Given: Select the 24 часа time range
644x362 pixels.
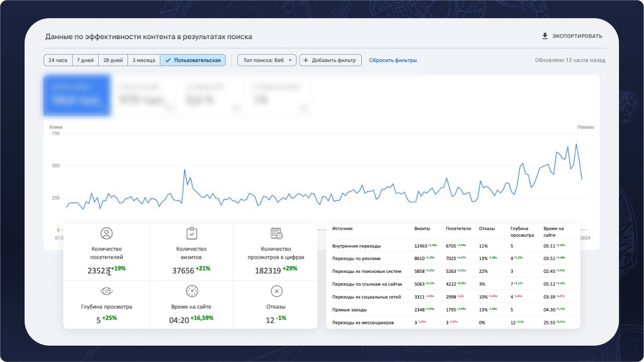Looking at the screenshot, I should [58, 60].
